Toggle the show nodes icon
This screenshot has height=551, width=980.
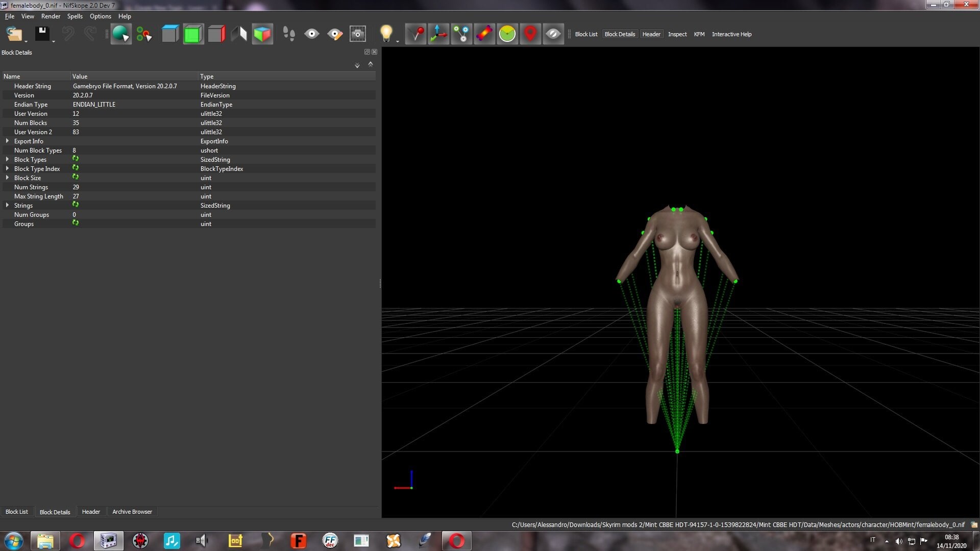click(x=461, y=34)
